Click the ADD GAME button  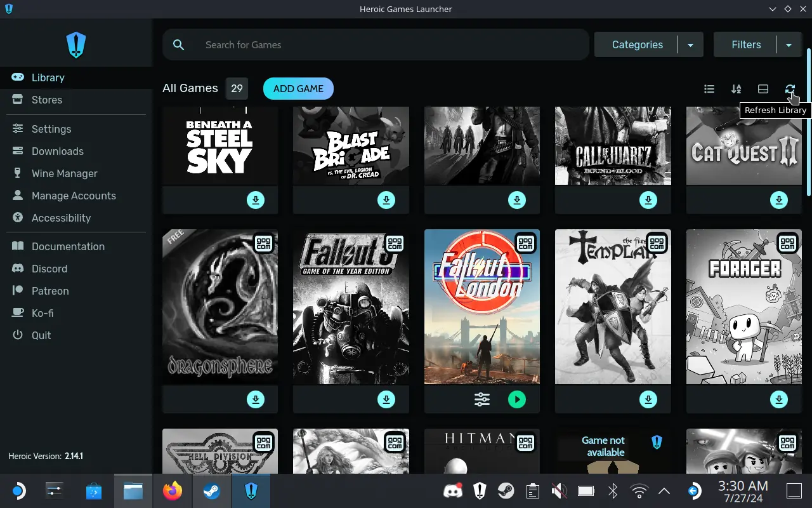coord(298,89)
